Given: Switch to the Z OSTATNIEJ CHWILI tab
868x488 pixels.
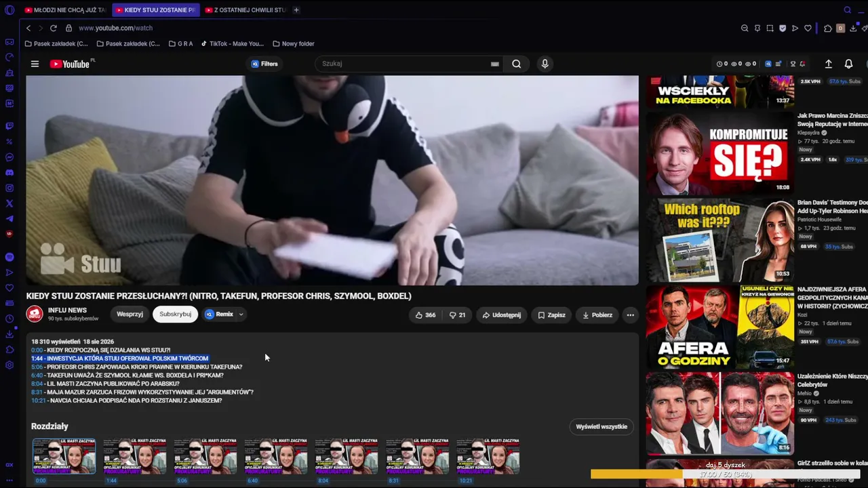Looking at the screenshot, I should click(x=245, y=10).
